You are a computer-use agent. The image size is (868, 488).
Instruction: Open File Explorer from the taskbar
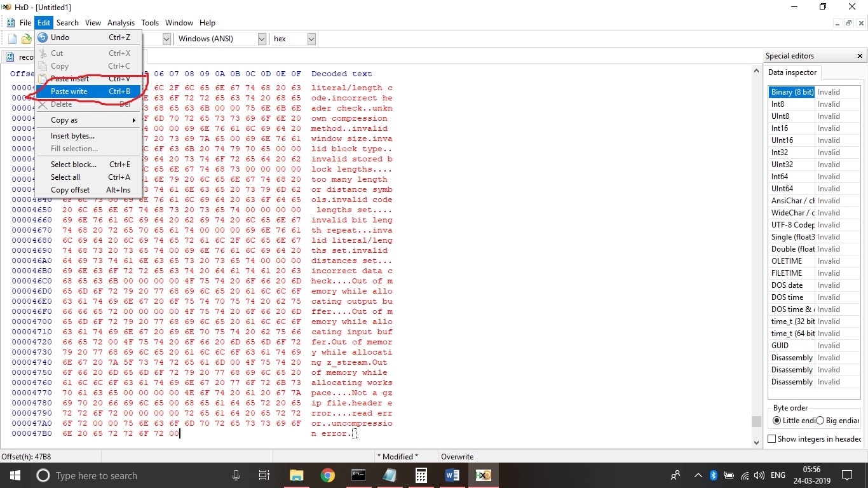tap(296, 475)
